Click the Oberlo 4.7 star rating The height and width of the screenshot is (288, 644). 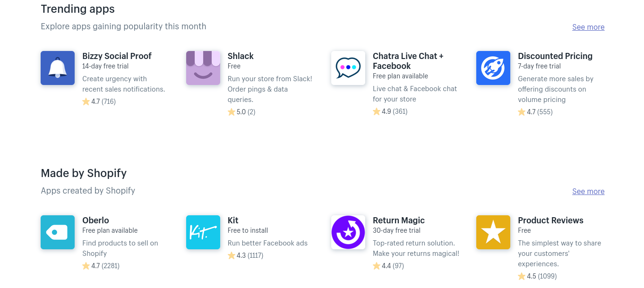(x=101, y=266)
